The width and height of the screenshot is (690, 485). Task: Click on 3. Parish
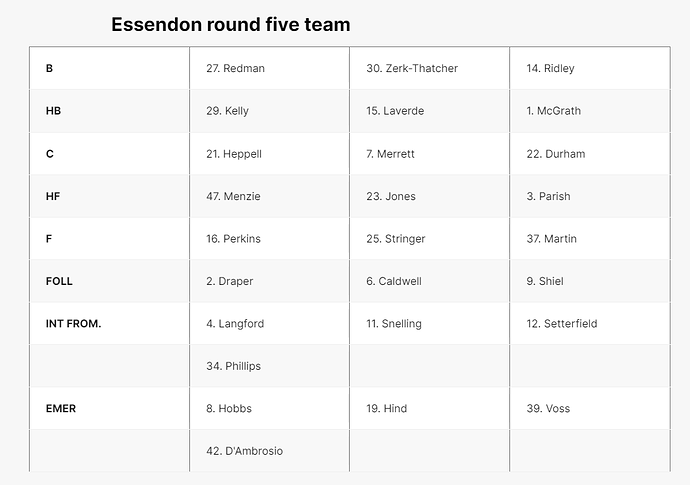click(548, 196)
